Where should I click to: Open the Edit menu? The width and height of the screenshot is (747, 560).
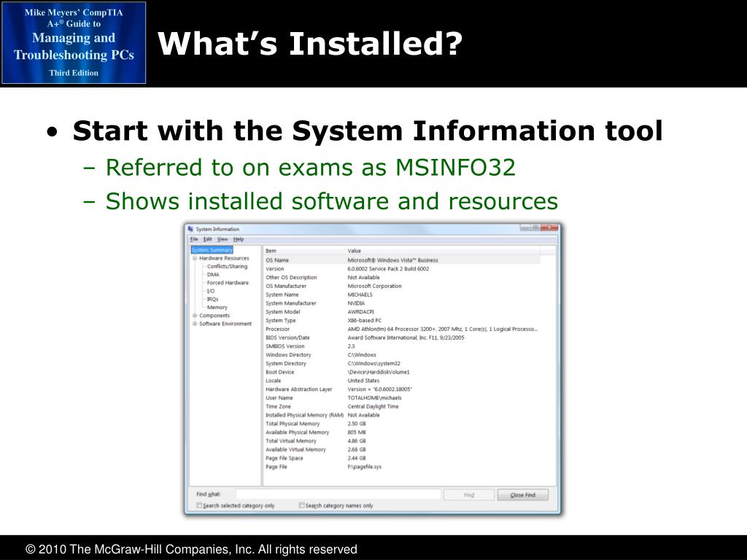pyautogui.click(x=208, y=239)
